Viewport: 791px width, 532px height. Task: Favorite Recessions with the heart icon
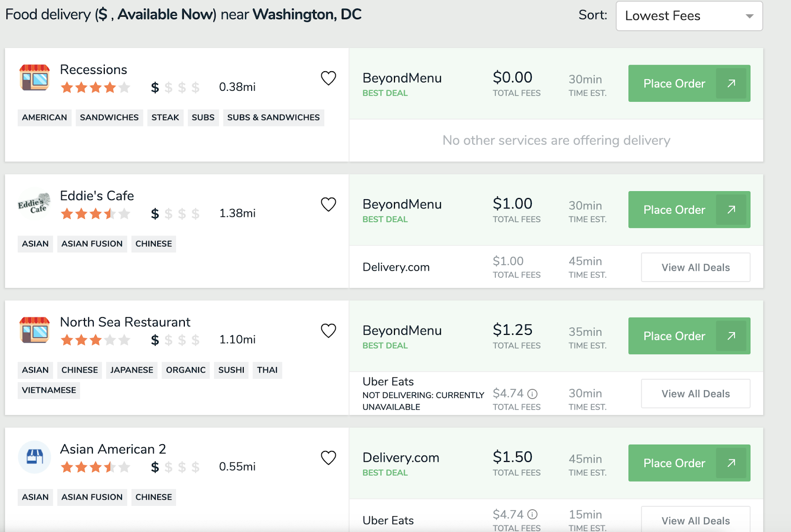coord(328,78)
